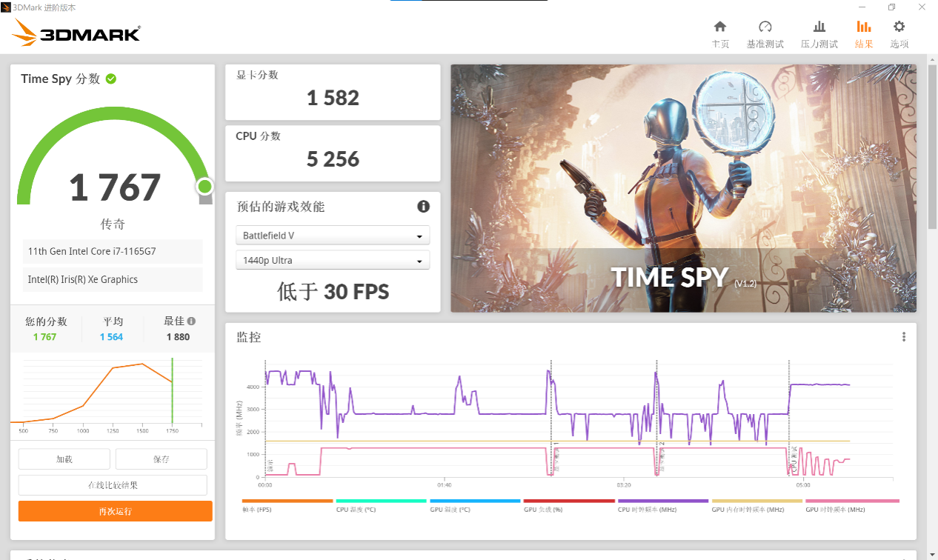938x560 pixels.
Task: Click the Time Spy artwork thumbnail
Action: 683,188
